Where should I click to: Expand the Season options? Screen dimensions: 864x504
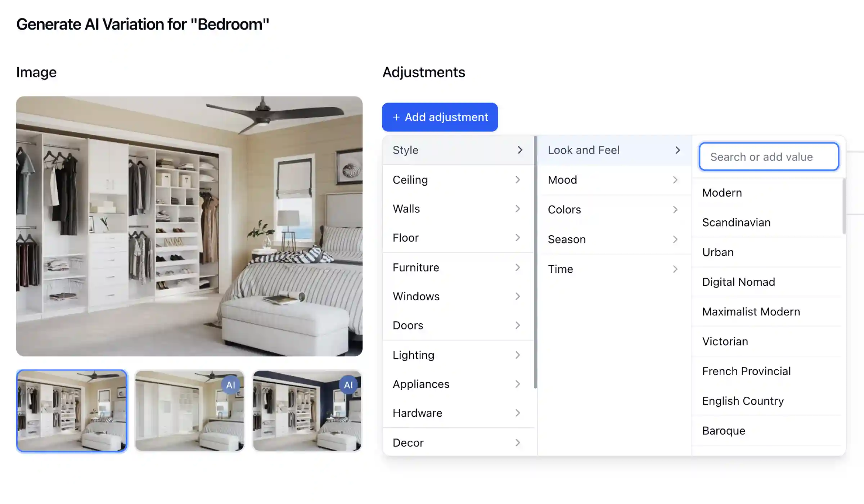pos(612,239)
